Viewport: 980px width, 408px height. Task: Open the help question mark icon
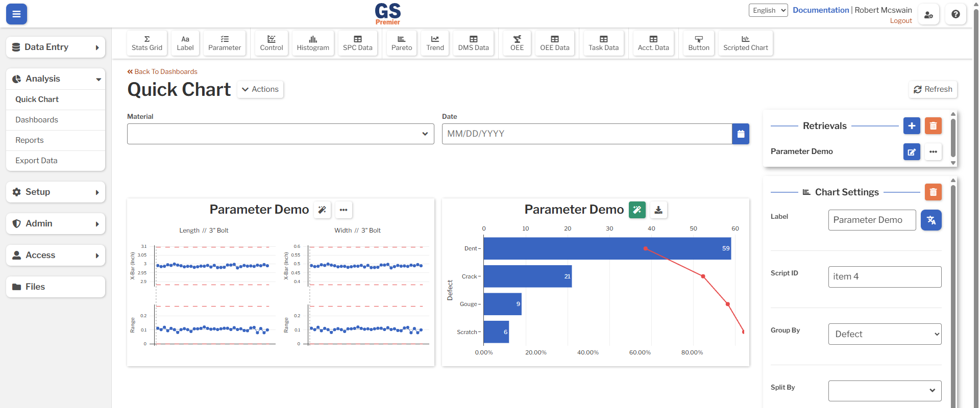(955, 14)
